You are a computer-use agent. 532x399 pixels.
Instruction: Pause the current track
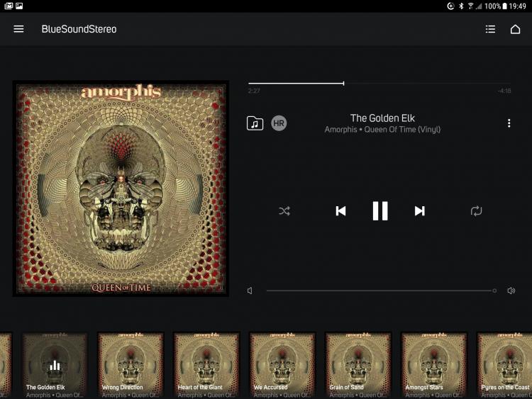(x=380, y=211)
